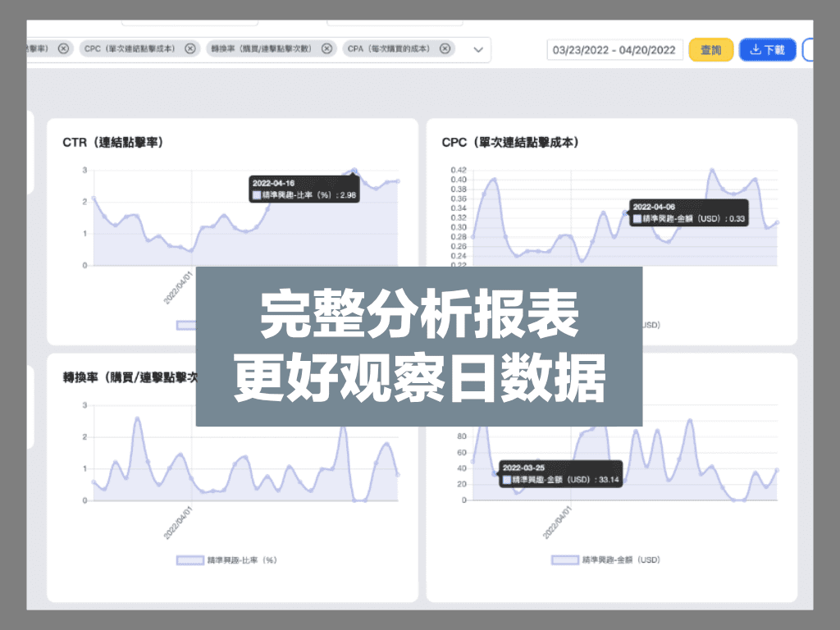Click the blue 下載 download button
Viewport: 840px width, 630px height.
768,50
